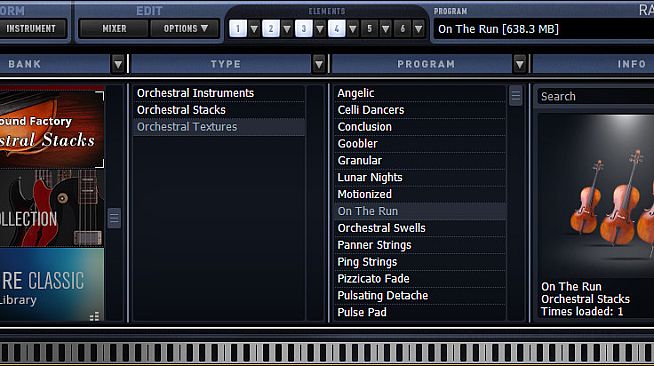Toggle element 4 button
Viewport: 654px width, 366px height.
337,29
